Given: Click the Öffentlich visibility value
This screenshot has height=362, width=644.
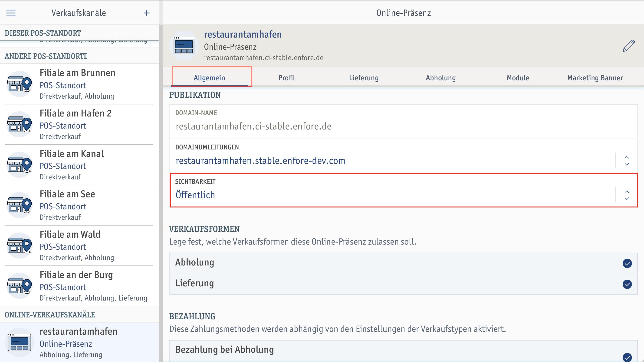Looking at the screenshot, I should (x=195, y=195).
